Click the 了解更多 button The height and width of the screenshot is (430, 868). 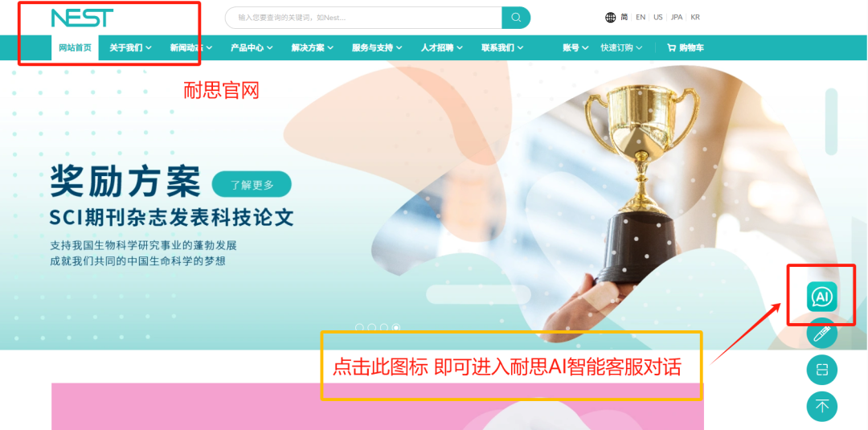coord(252,185)
